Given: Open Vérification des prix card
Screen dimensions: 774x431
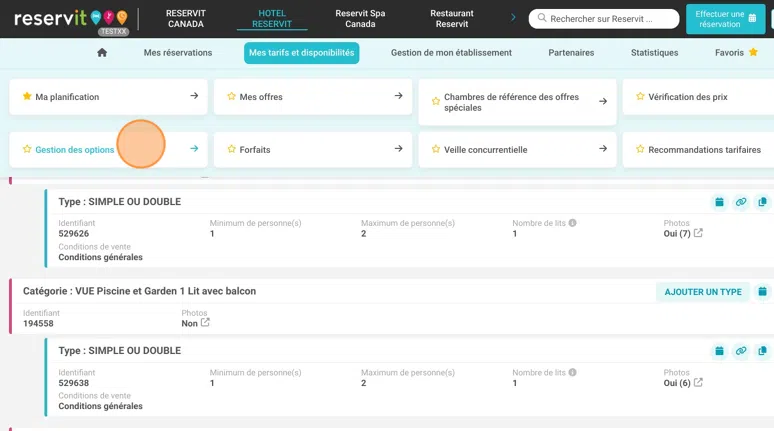Looking at the screenshot, I should [698, 97].
